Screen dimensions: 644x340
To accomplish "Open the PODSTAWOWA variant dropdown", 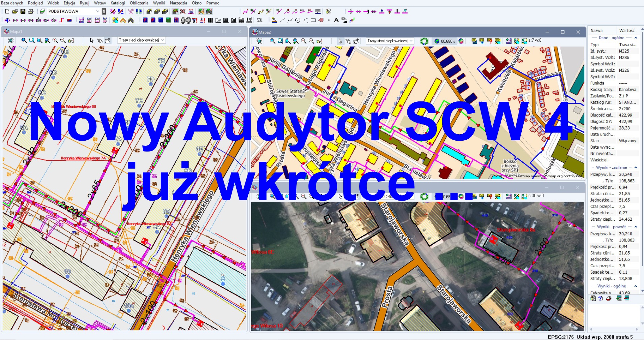I will coord(98,11).
